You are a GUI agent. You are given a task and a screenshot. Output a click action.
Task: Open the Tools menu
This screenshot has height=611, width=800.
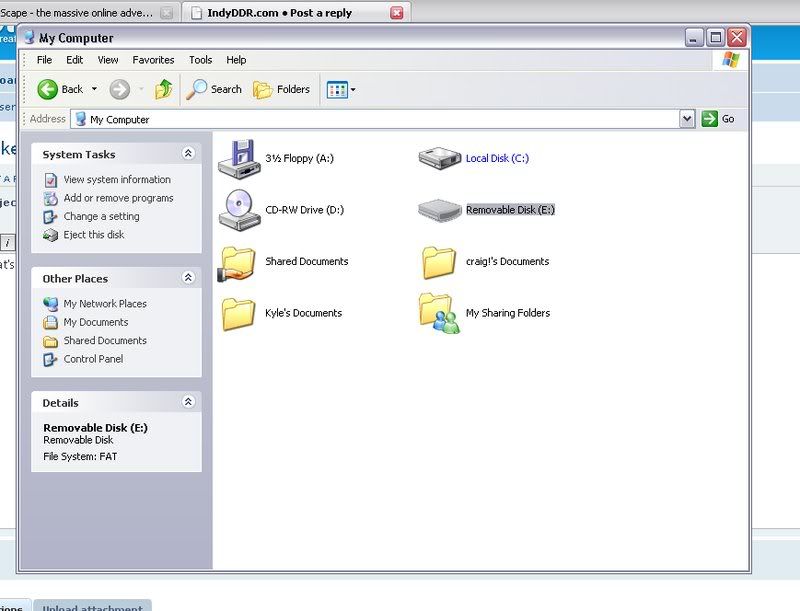(200, 60)
